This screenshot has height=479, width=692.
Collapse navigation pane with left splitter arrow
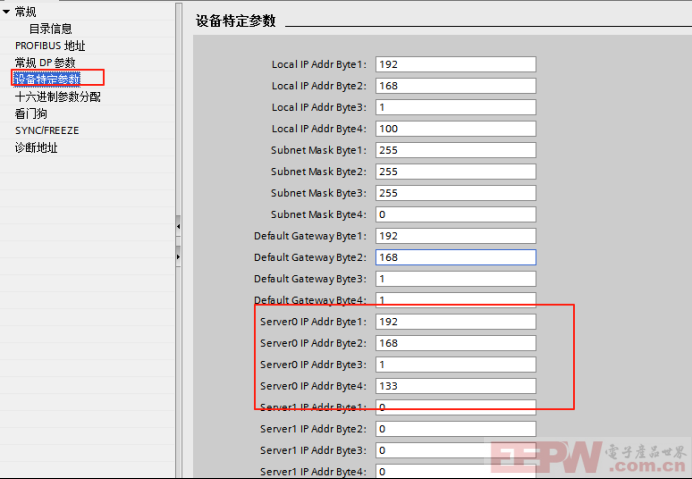point(178,226)
